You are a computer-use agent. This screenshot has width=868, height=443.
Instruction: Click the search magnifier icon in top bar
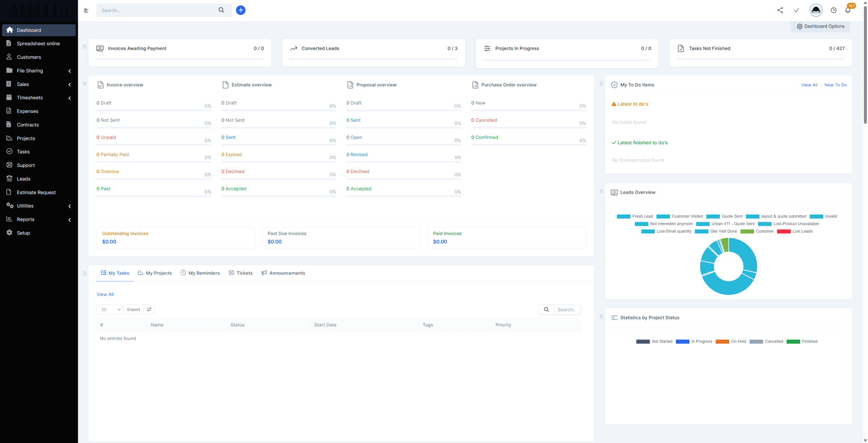(222, 10)
